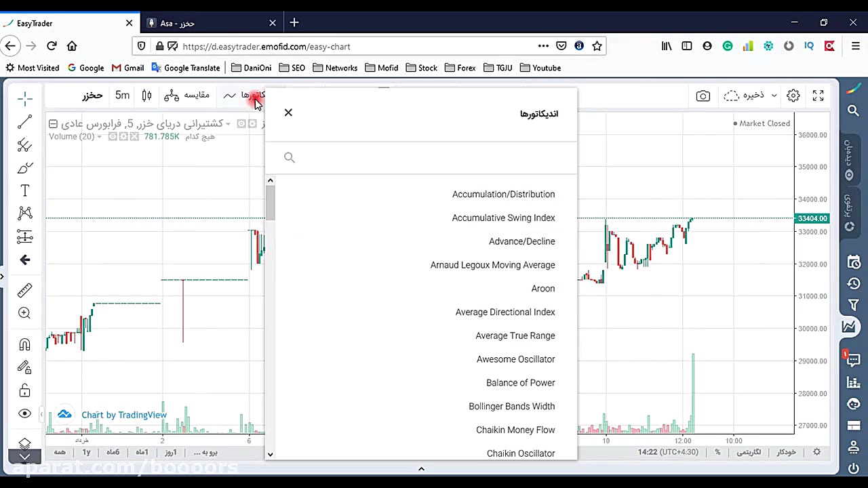This screenshot has width=868, height=488.
Task: Select the prediction and measurement tool
Action: point(25,237)
